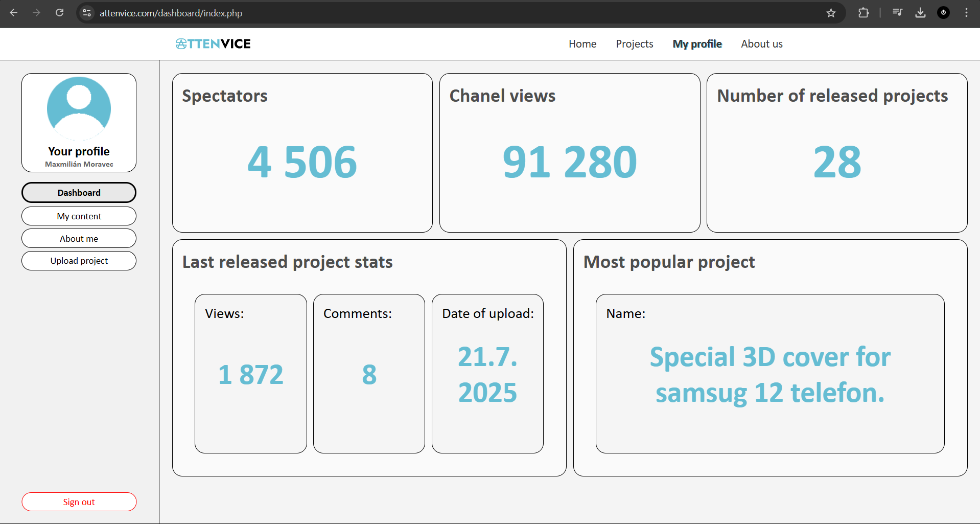The width and height of the screenshot is (980, 524).
Task: Click the released projects count 28
Action: click(837, 162)
